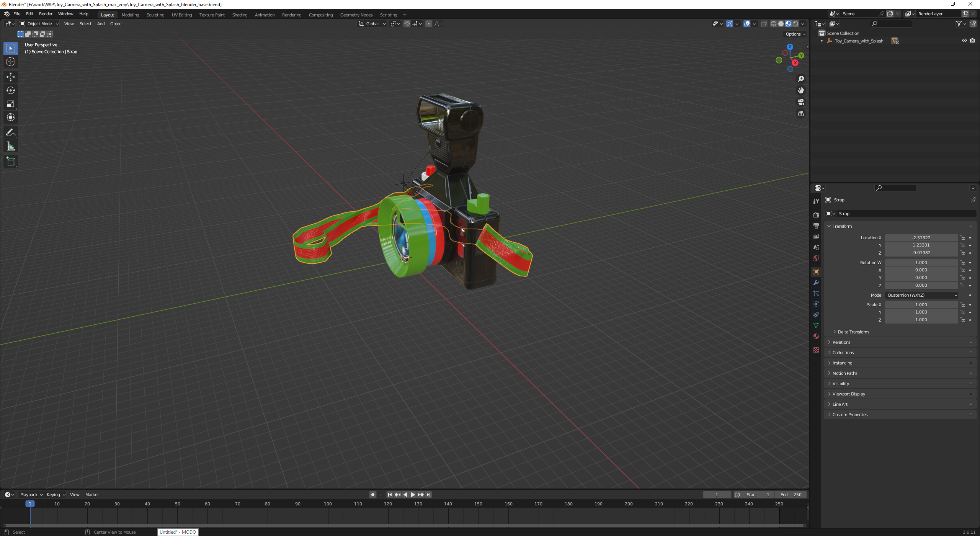Viewport: 980px width, 536px height.
Task: Select the Add Cube tool
Action: 11,162
